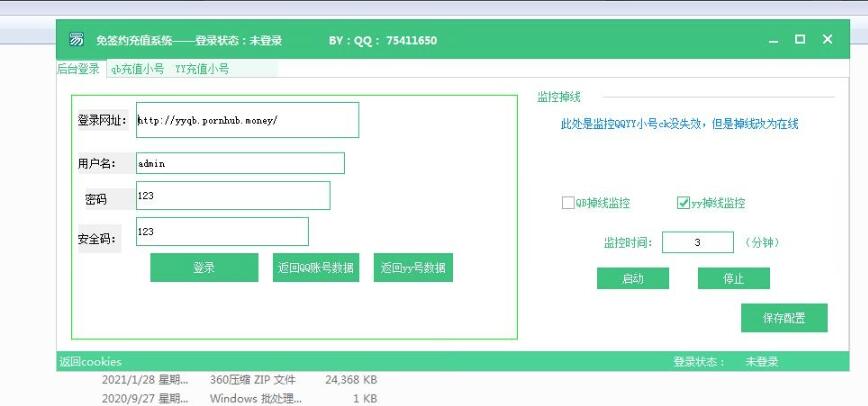
Task: Save settings via 保存配置 button
Action: point(783,318)
